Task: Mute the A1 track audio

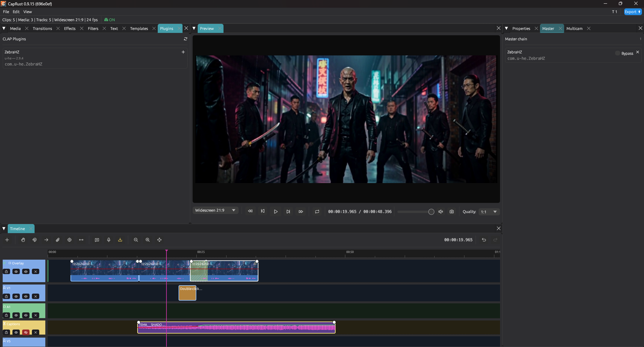Action: point(26,315)
